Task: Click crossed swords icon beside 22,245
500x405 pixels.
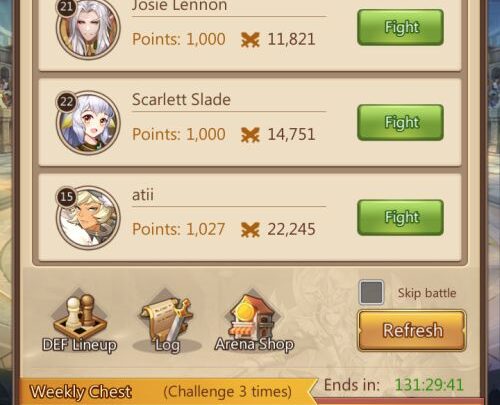Action: (250, 230)
